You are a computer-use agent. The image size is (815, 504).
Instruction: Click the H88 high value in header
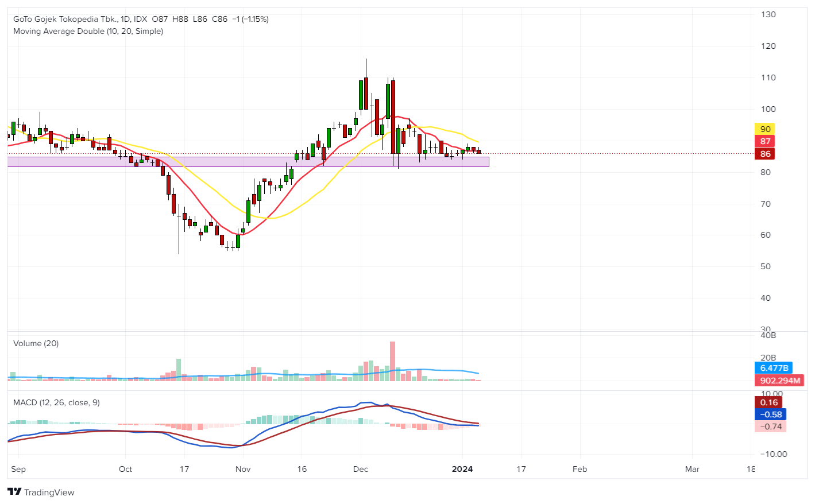(180, 19)
